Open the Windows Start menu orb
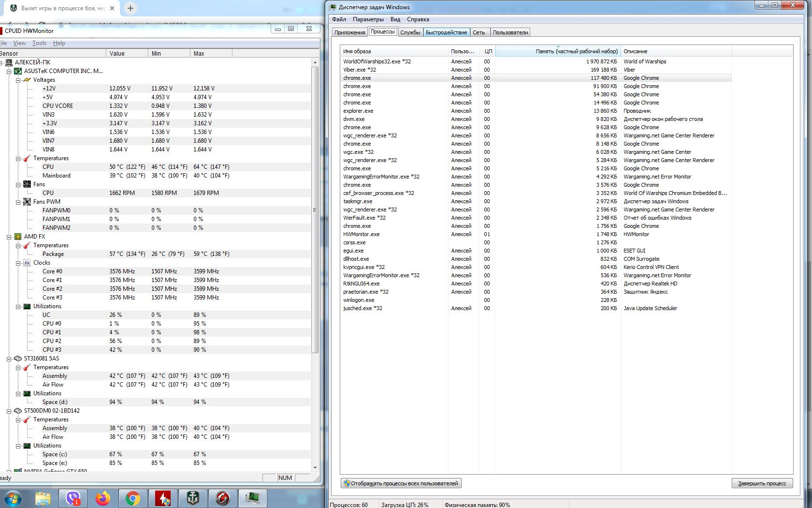The image size is (812, 508). pyautogui.click(x=12, y=498)
